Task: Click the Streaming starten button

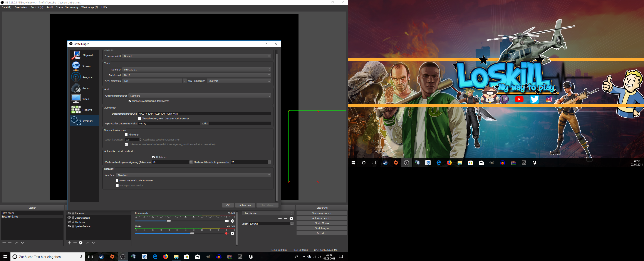Action: (x=322, y=213)
